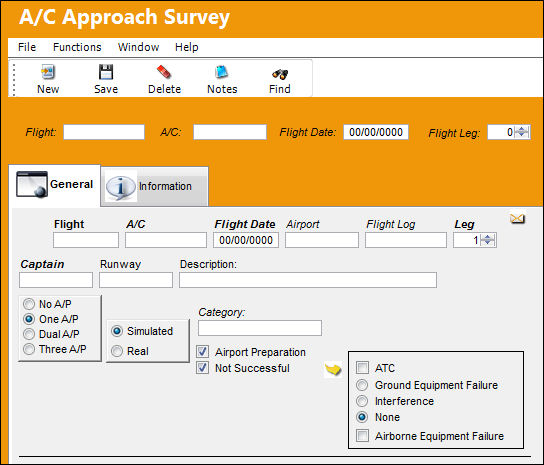544x465 pixels.
Task: Click the Save floppy disk icon
Action: [105, 72]
